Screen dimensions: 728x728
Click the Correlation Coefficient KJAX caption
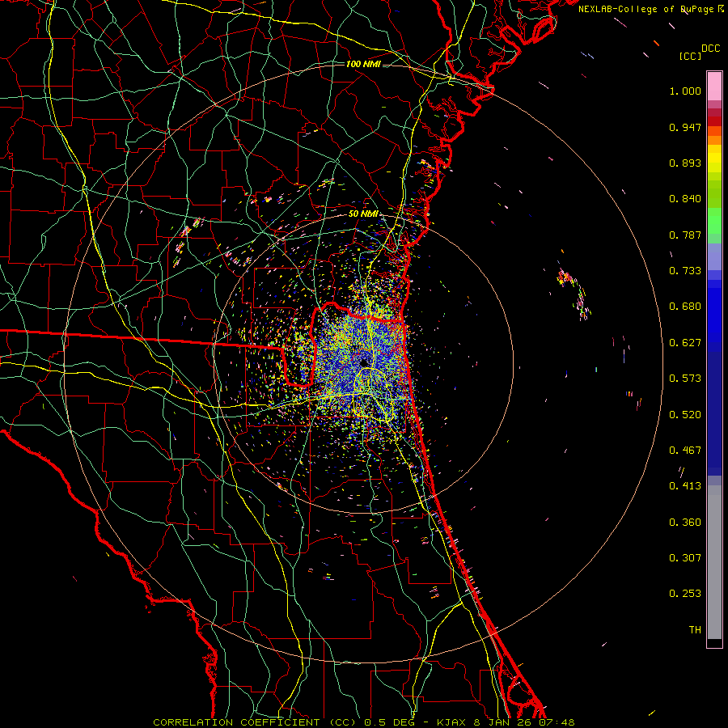tap(364, 722)
